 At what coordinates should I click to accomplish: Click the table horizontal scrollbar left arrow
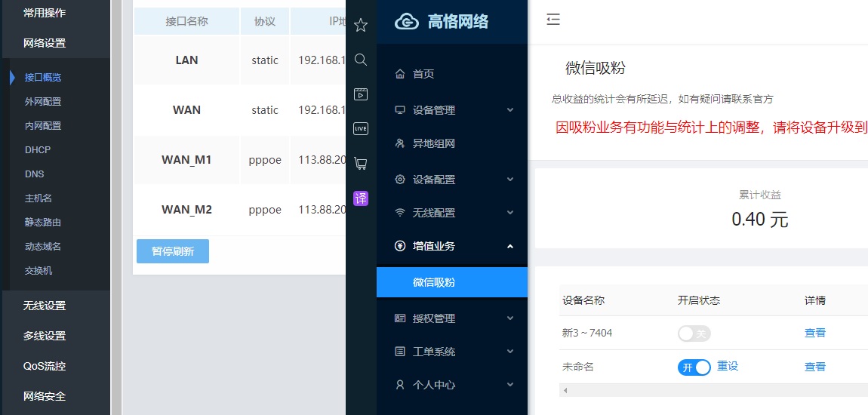tap(565, 391)
